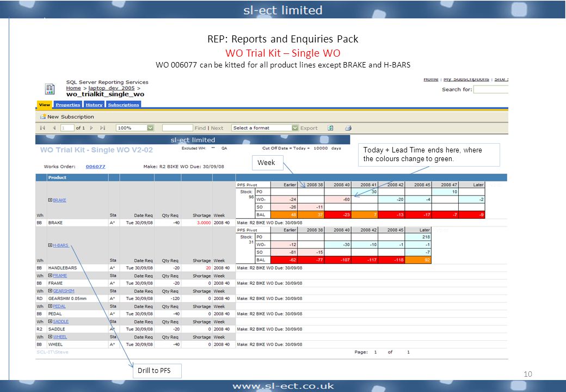Click the BRAKE 2008 40 WO- value -60
The height and width of the screenshot is (392, 566).
337,199
